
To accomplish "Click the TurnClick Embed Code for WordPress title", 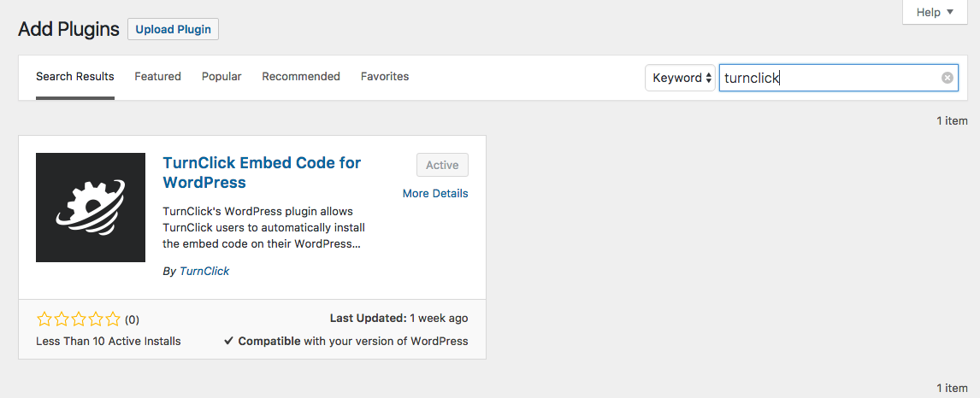I will click(262, 173).
